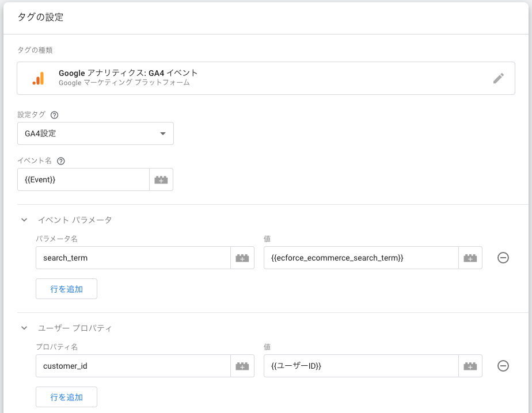The image size is (532, 413).
Task: Insert variable for ユーザーID value field
Action: 470,366
